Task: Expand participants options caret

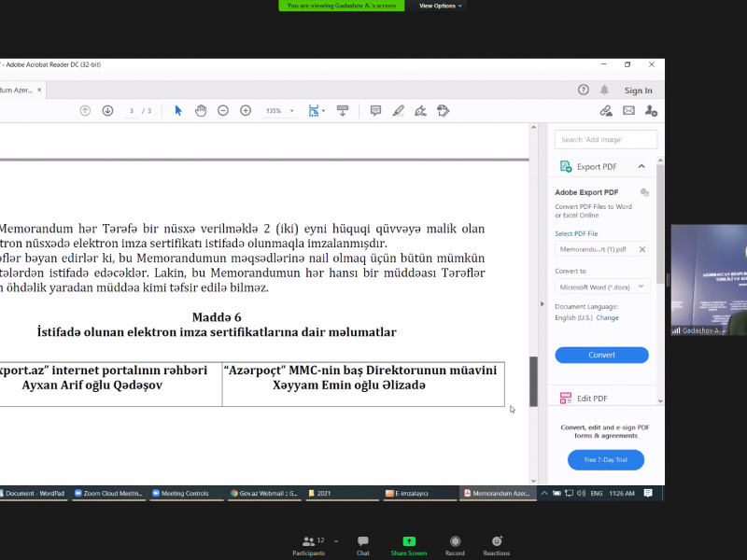Action: pyautogui.click(x=336, y=541)
